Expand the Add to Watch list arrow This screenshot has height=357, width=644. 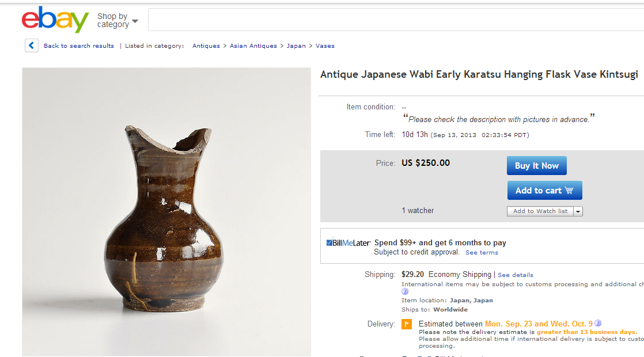click(578, 211)
